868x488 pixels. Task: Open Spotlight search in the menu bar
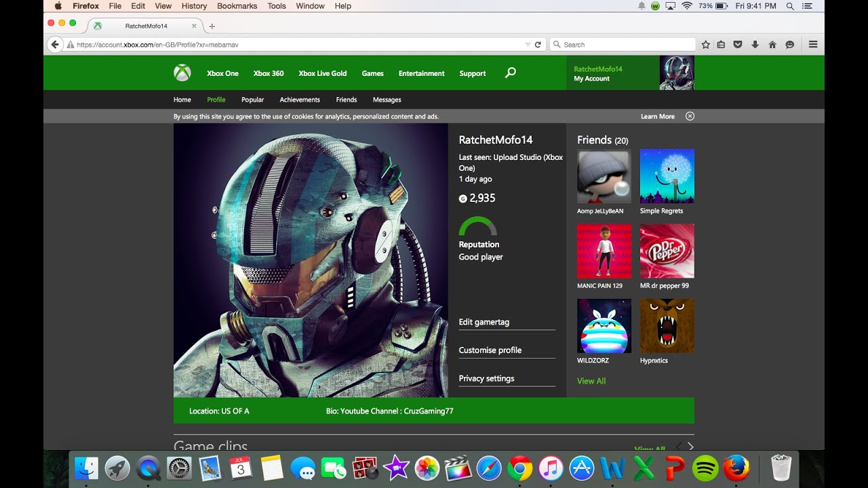point(790,6)
